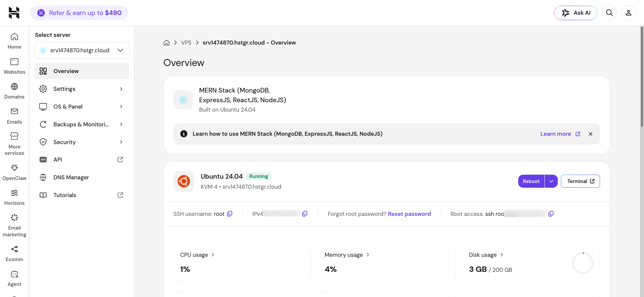Click the Memory usage 4% value

(x=331, y=269)
